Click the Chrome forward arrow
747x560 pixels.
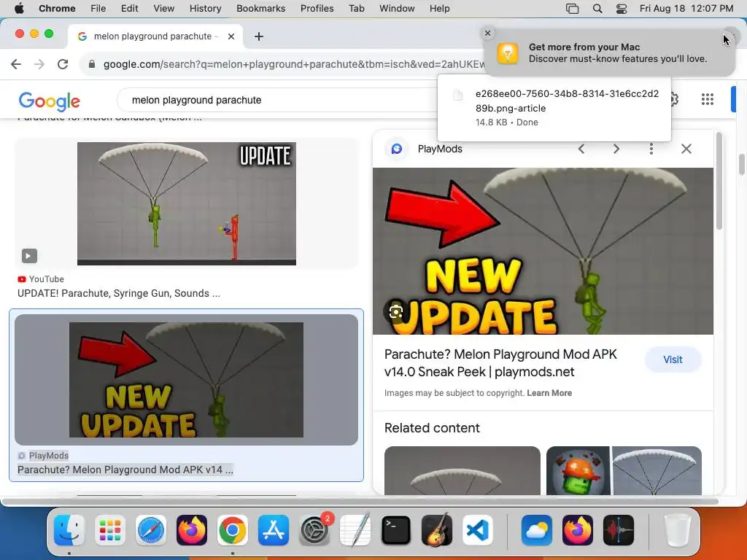coord(39,64)
